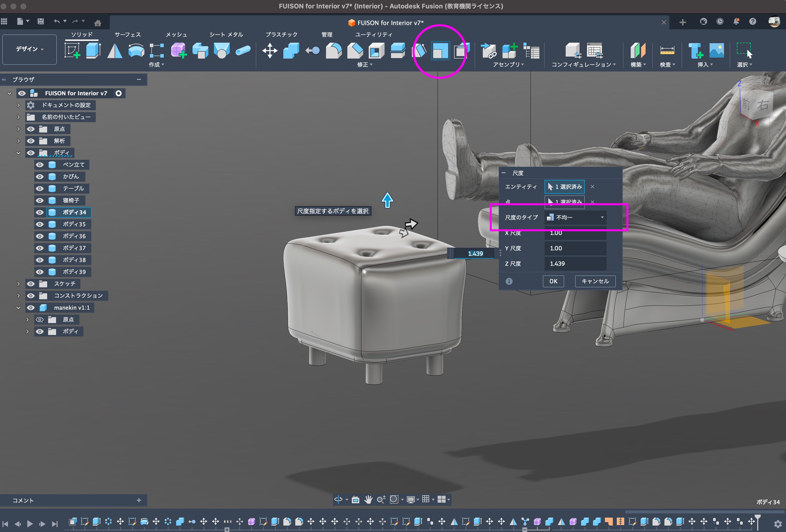Click the Orbit navigation icon
786x532 pixels.
pos(338,499)
